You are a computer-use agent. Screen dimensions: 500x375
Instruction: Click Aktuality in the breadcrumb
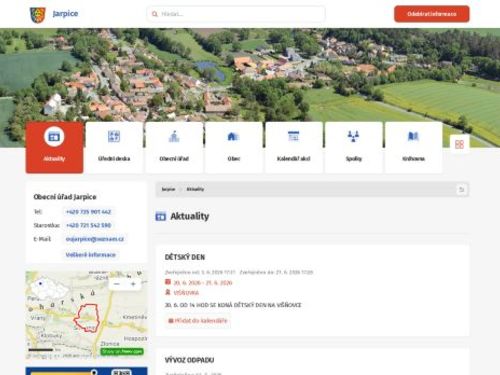click(x=195, y=189)
